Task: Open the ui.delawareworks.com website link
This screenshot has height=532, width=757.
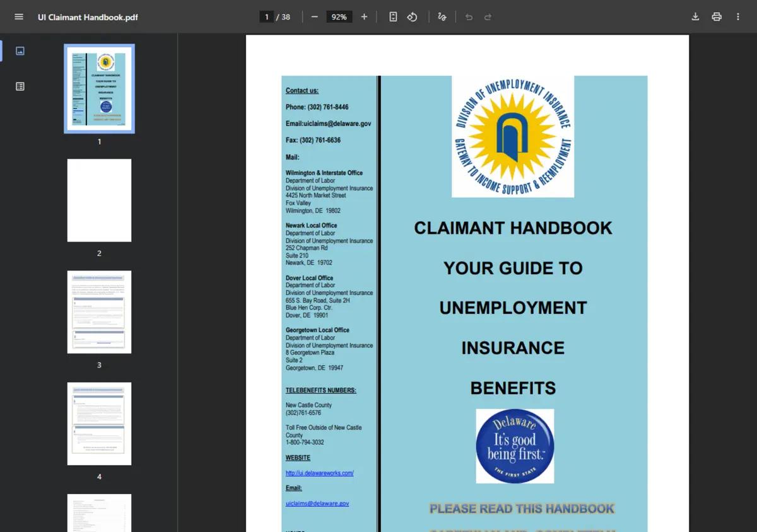Action: pos(319,473)
